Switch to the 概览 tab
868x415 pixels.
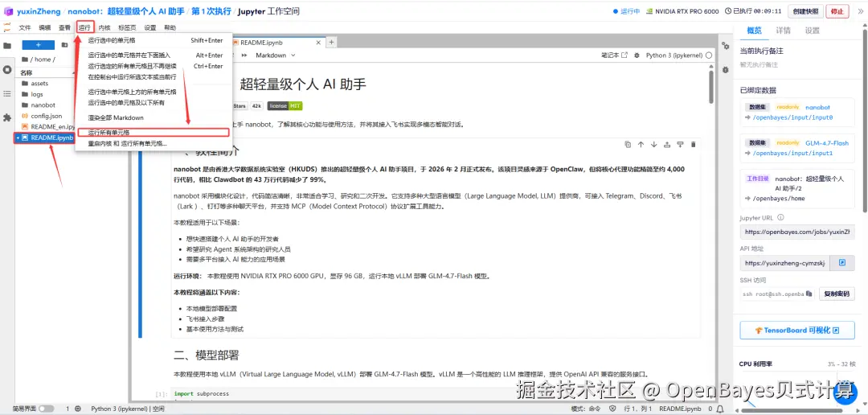[x=754, y=31]
